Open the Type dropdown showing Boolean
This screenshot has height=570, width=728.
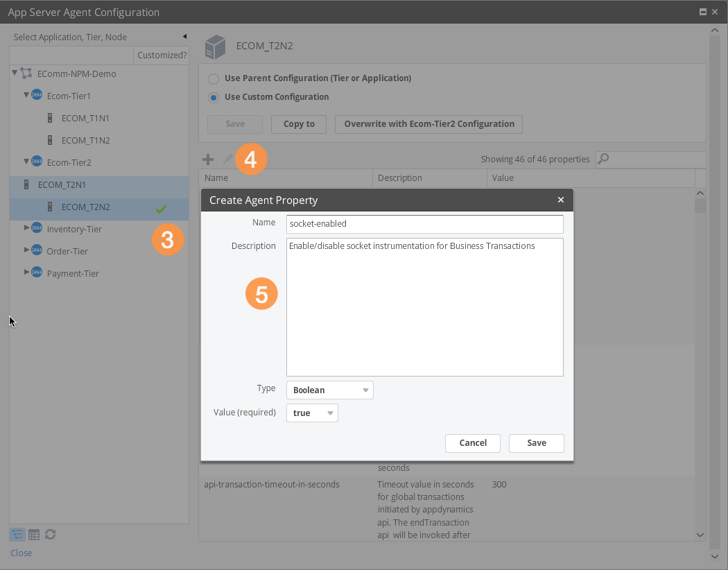coord(329,390)
